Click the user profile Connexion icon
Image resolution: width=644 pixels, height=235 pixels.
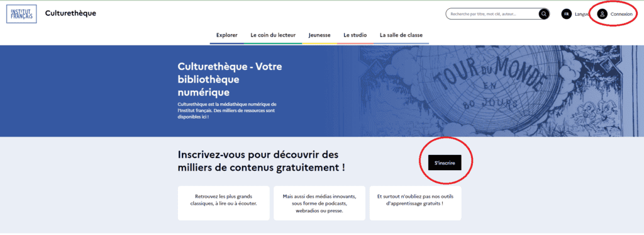point(602,14)
